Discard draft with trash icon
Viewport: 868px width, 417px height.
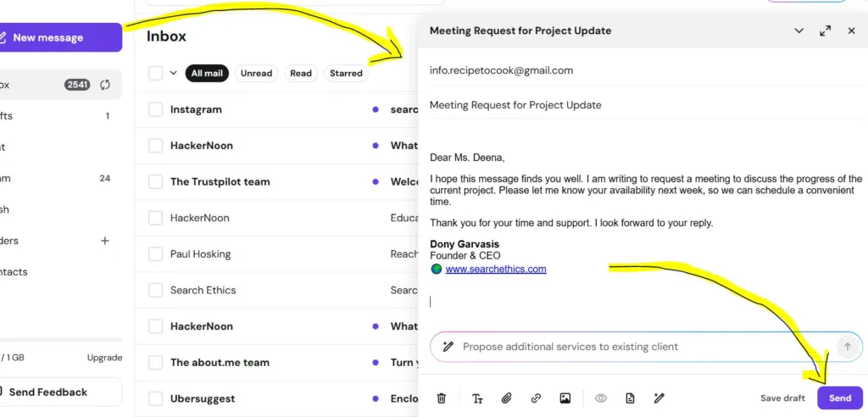click(x=441, y=398)
